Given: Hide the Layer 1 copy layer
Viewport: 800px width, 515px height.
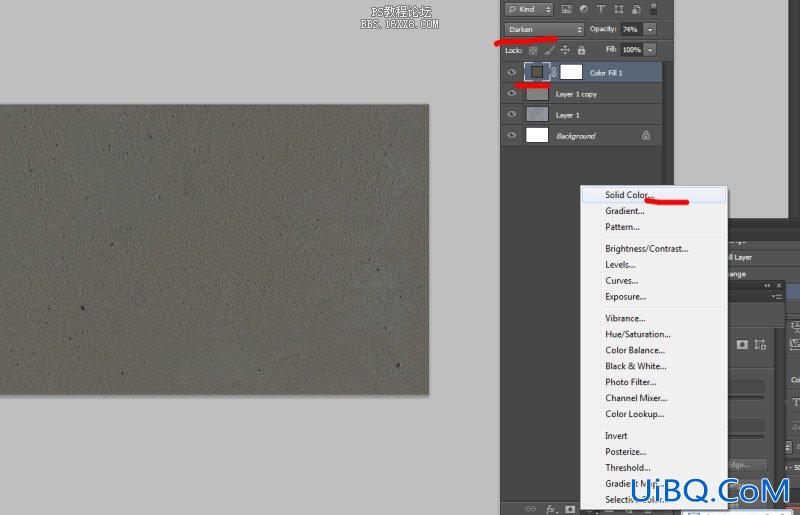Looking at the screenshot, I should tap(512, 93).
